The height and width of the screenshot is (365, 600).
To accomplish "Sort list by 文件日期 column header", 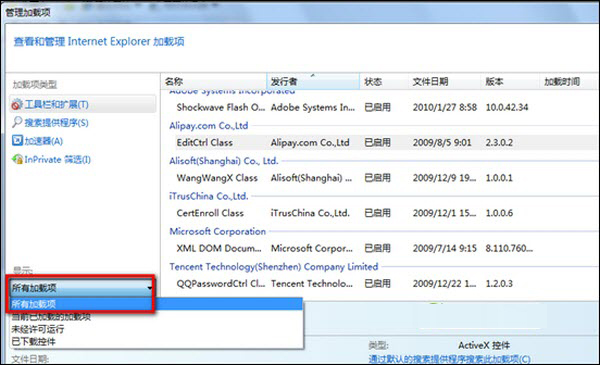I will coord(444,81).
